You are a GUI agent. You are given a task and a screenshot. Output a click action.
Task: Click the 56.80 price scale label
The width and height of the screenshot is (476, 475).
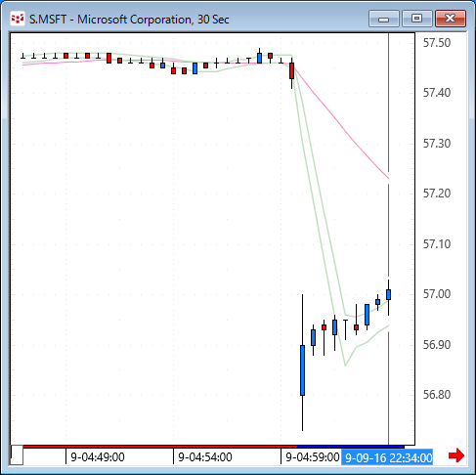pyautogui.click(x=437, y=395)
